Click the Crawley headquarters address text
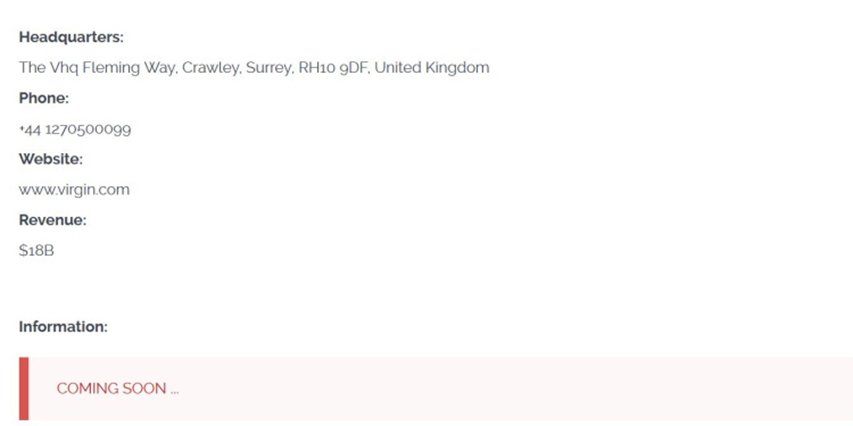 pyautogui.click(x=254, y=68)
